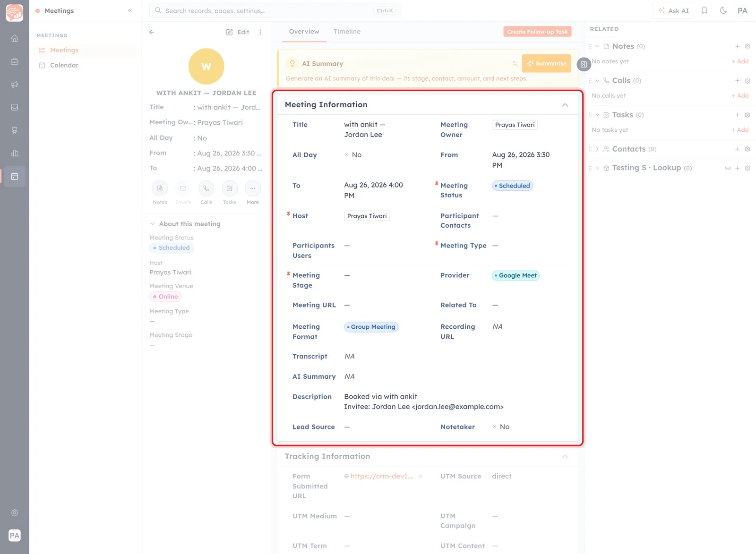Open the briefcase icon in left sidebar
The height and width of the screenshot is (554, 756).
point(15,61)
